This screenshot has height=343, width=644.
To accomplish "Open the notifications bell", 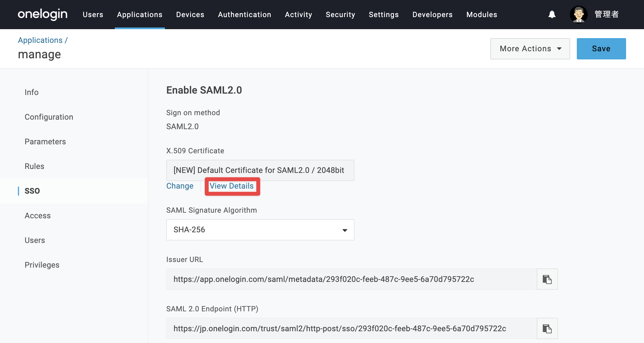I will click(552, 14).
